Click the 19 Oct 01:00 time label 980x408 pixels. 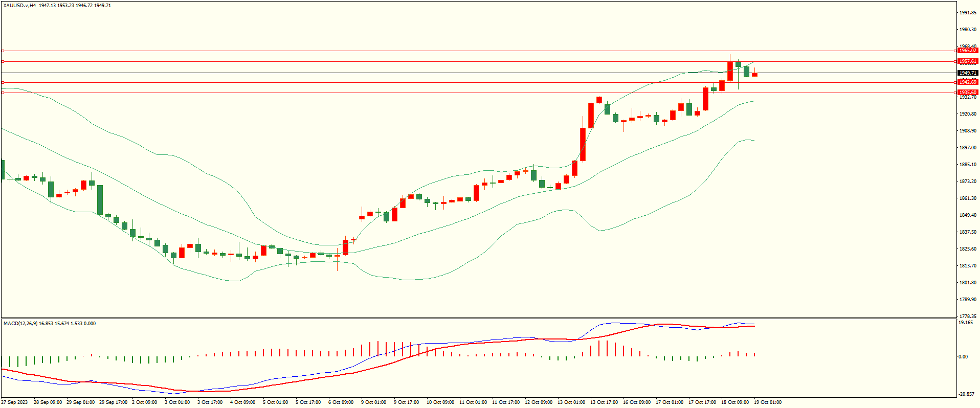[768, 402]
